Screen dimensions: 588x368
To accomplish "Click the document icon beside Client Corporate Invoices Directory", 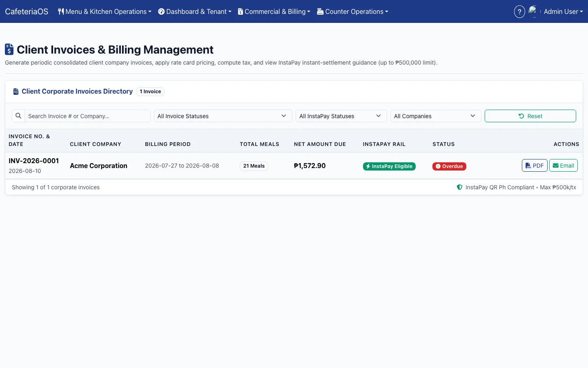I will [16, 92].
